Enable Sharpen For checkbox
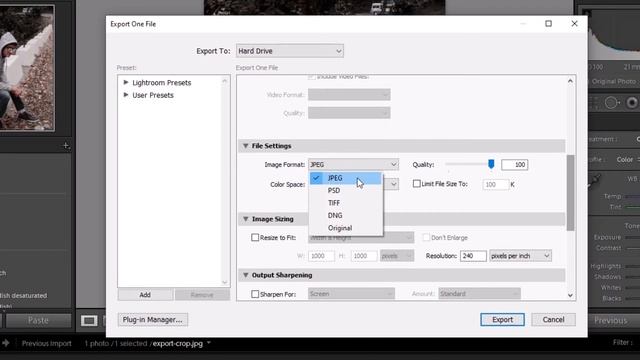Image resolution: width=640 pixels, height=360 pixels. click(255, 294)
